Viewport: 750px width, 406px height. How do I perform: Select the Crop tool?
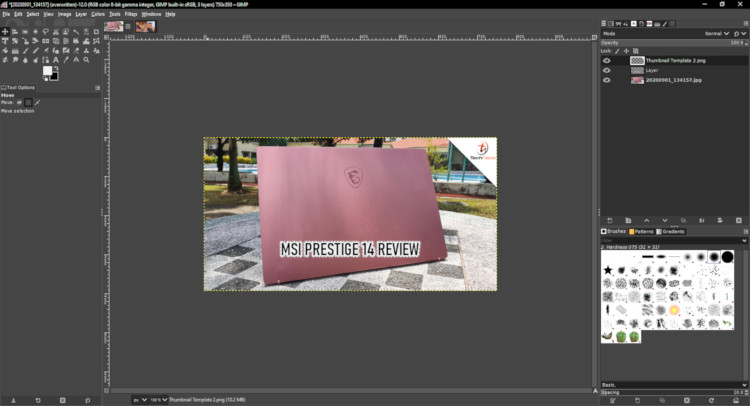point(96,32)
